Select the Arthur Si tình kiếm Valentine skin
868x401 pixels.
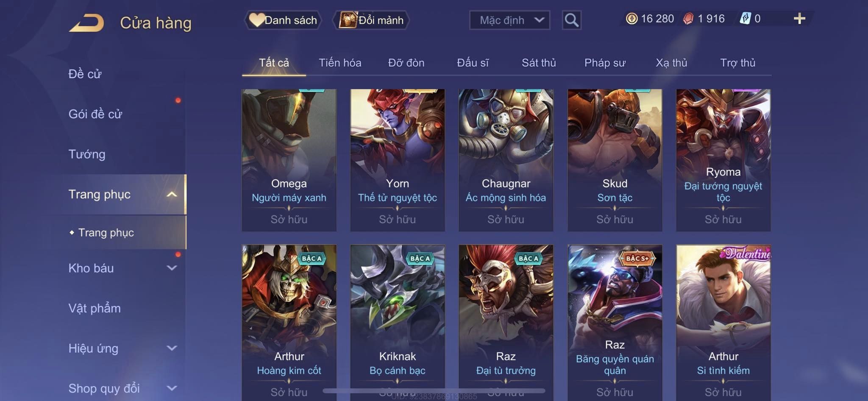coord(723,322)
